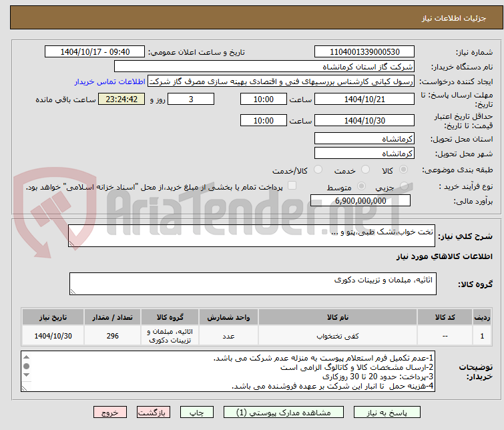Screen dimensions: 504x430
Task: Open the اطلاعات تماس خریدار link
Action: [110, 81]
